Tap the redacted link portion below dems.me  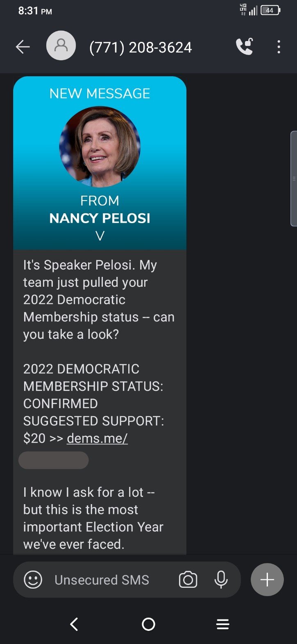pyautogui.click(x=54, y=460)
